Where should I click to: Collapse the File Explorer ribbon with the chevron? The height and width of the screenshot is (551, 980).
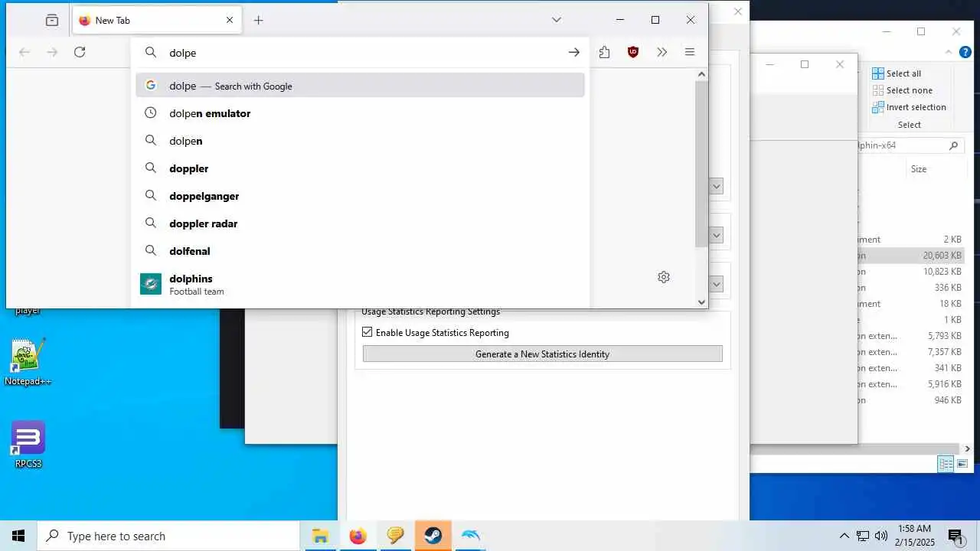click(948, 52)
